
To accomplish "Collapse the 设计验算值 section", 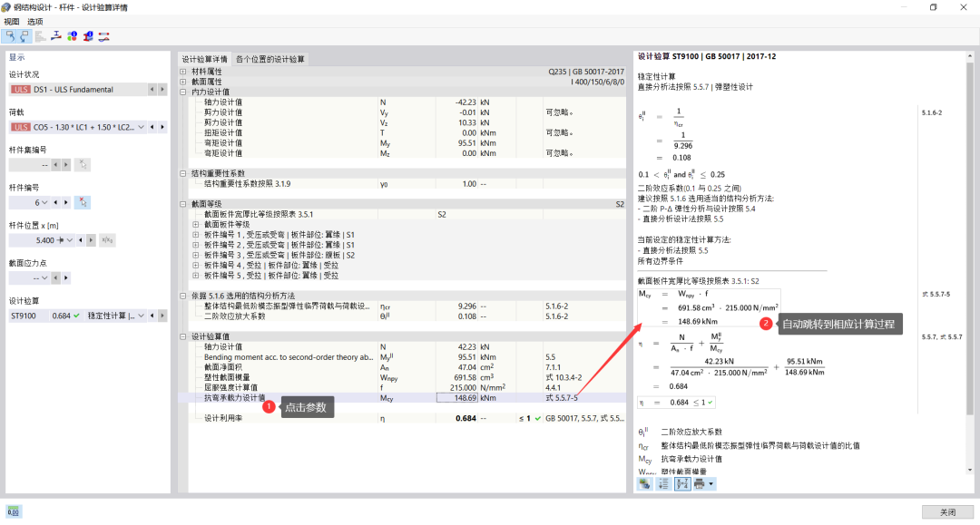I will coord(183,336).
